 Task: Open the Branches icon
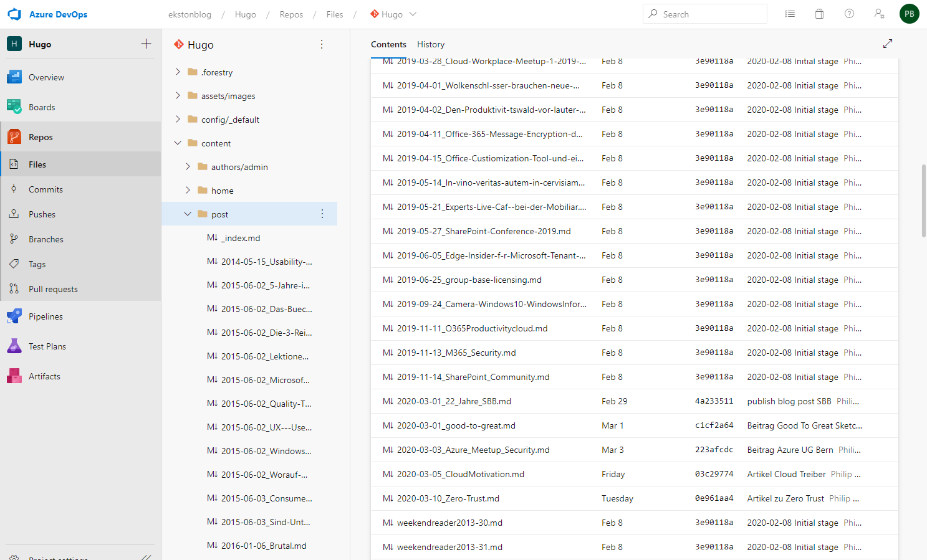[14, 239]
